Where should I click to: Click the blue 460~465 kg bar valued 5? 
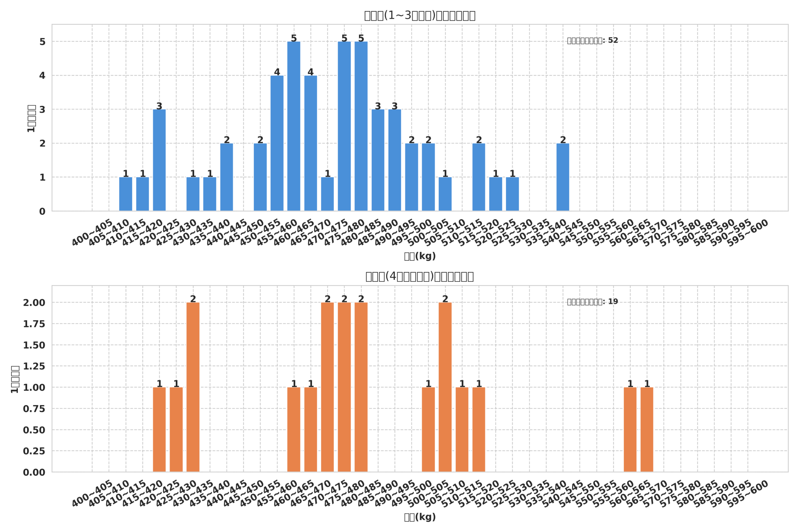point(294,126)
